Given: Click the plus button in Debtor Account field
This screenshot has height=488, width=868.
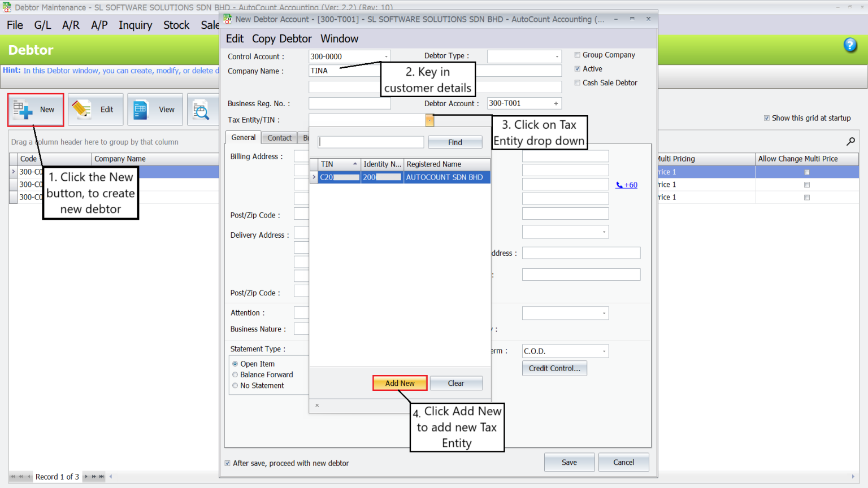Looking at the screenshot, I should point(556,103).
